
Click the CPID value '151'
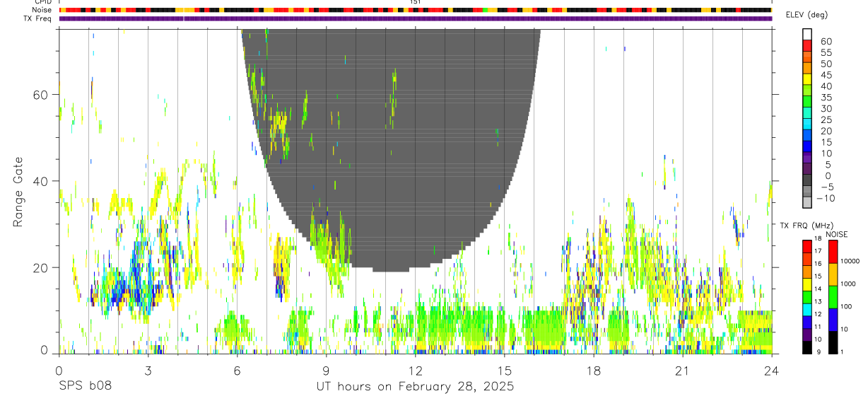416,2
